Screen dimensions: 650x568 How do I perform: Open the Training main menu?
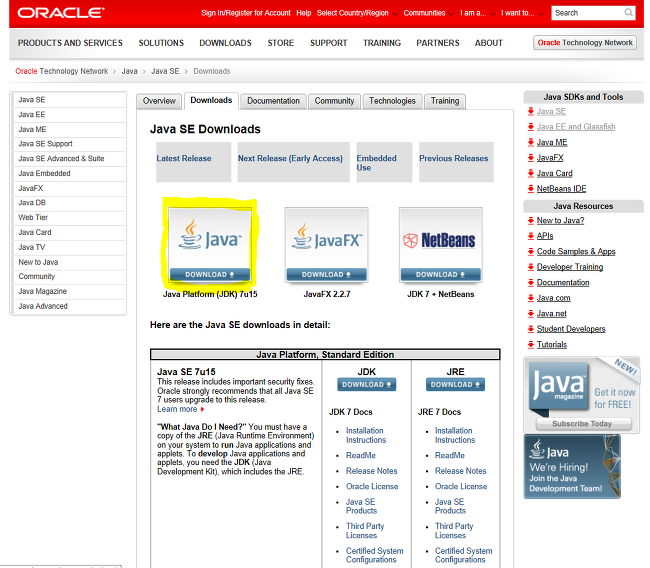pyautogui.click(x=382, y=43)
